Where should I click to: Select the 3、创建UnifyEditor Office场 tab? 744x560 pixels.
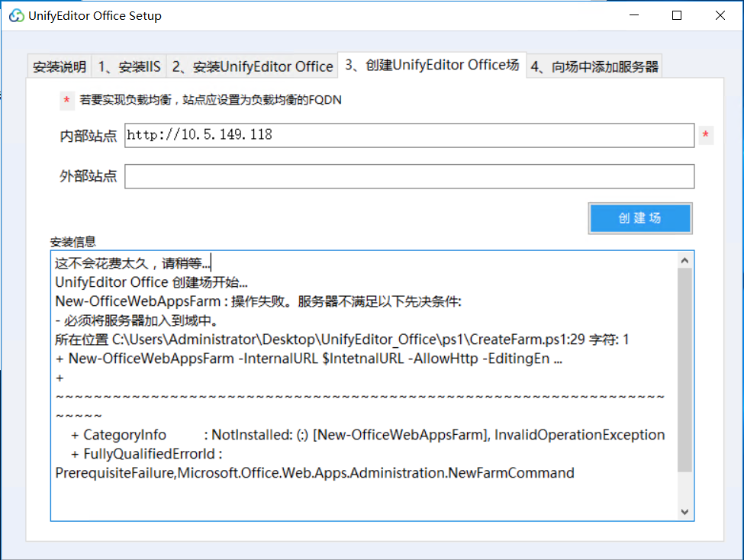pos(432,65)
